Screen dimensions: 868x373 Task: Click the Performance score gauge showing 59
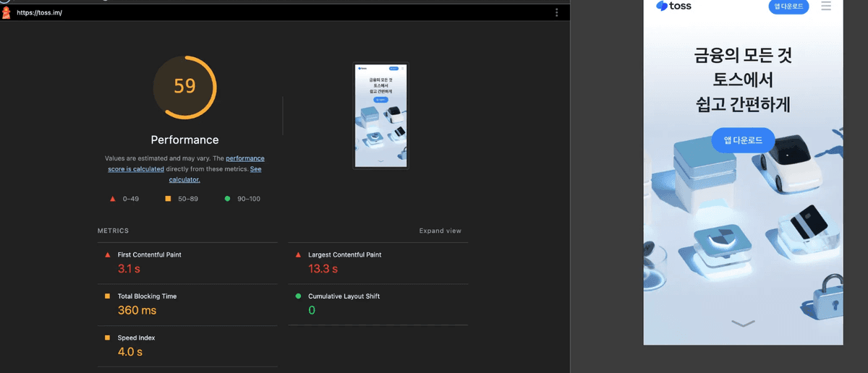click(184, 87)
